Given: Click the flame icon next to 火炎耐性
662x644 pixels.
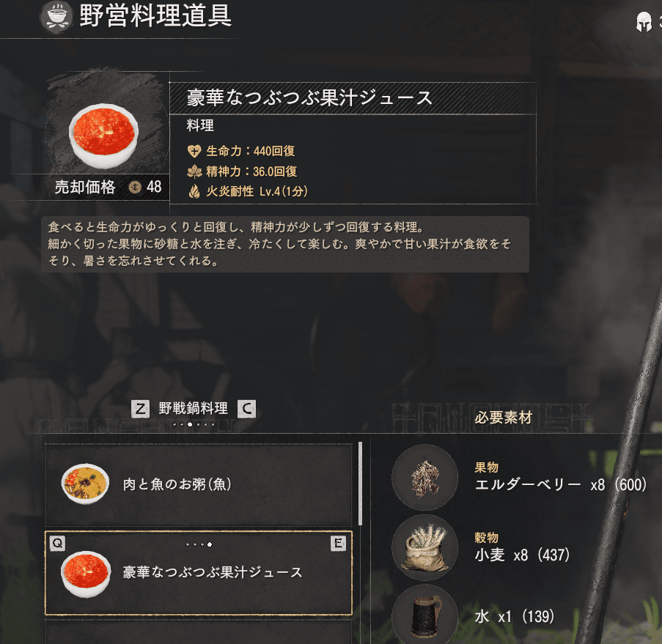Looking at the screenshot, I should tap(194, 192).
